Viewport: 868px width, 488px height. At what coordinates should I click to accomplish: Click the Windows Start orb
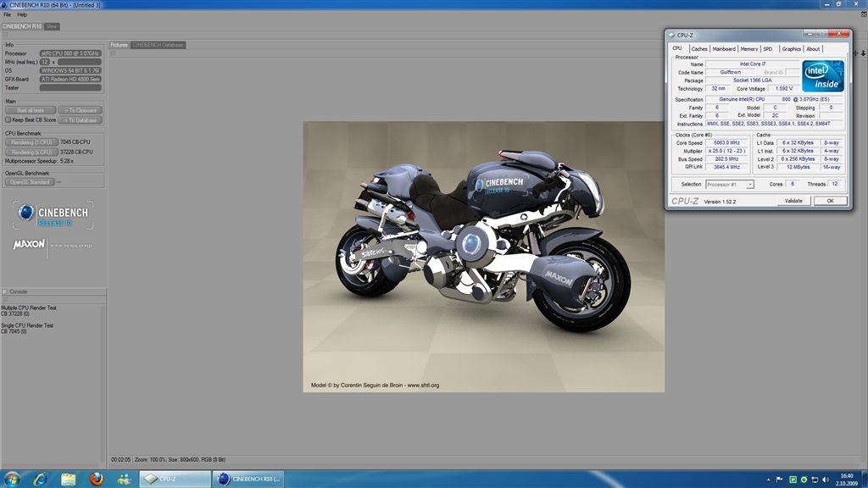pos(12,479)
